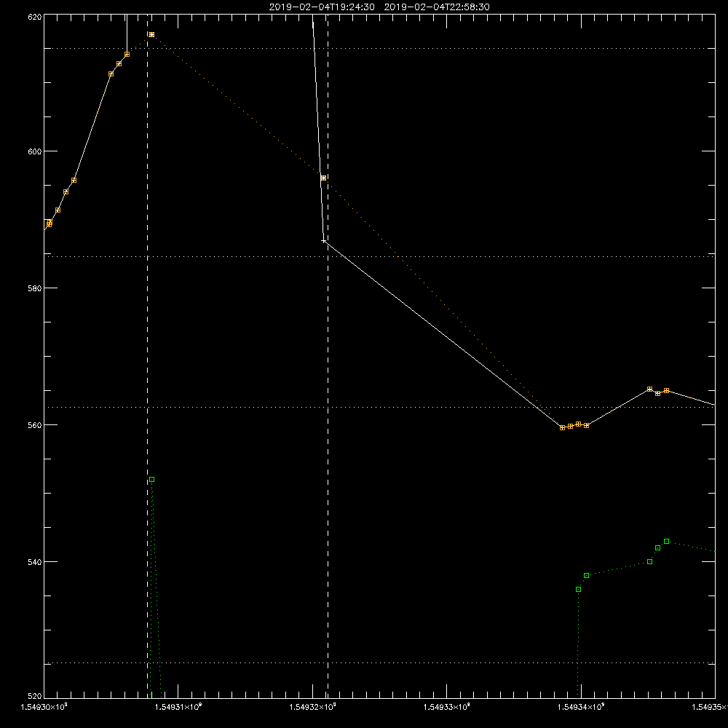The image size is (728, 728).
Task: Click the orange marker at the 565 local peak
Action: click(x=650, y=389)
